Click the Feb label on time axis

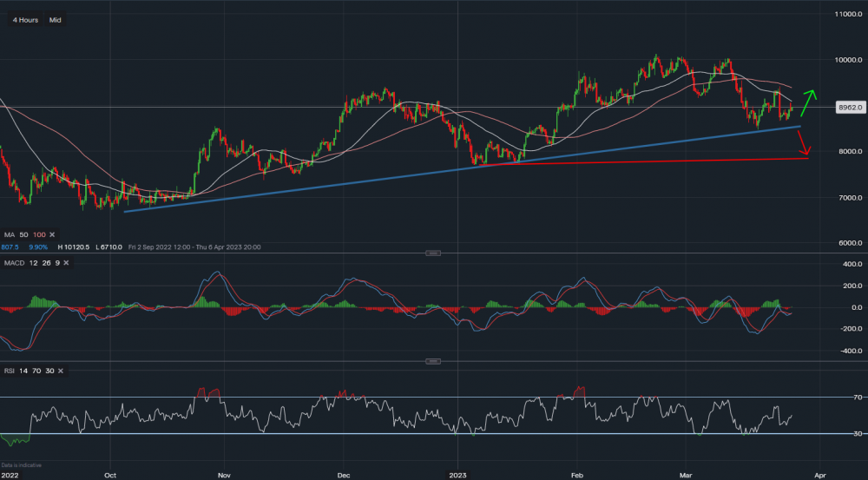576,475
